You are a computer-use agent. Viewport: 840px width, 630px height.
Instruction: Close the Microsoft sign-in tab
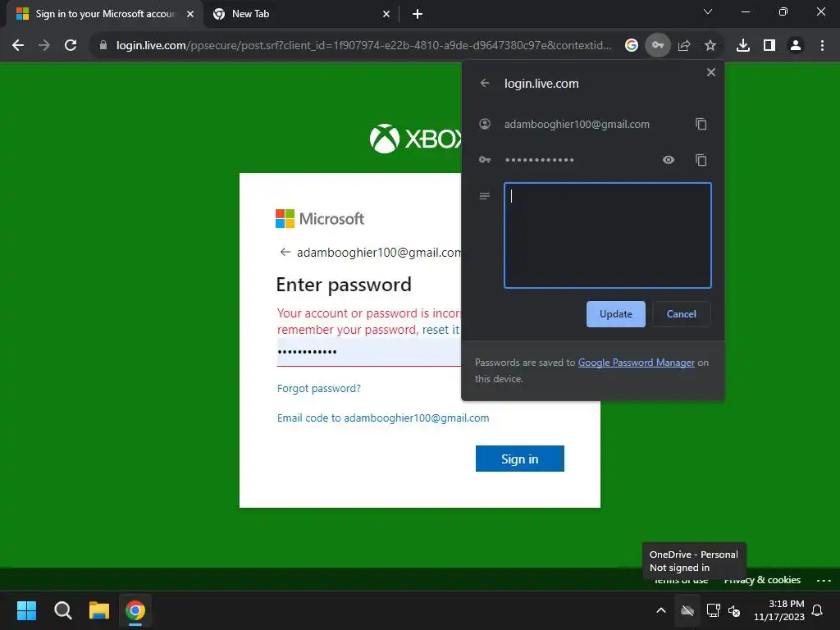190,15
